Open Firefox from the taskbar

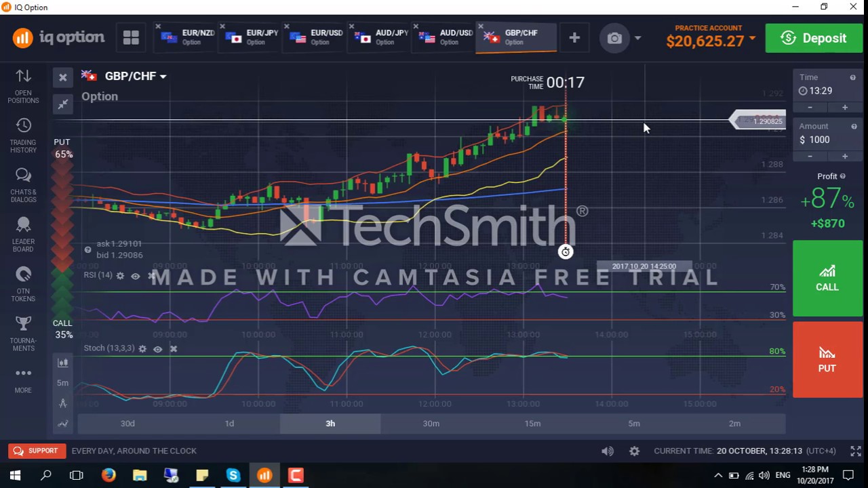click(x=108, y=475)
